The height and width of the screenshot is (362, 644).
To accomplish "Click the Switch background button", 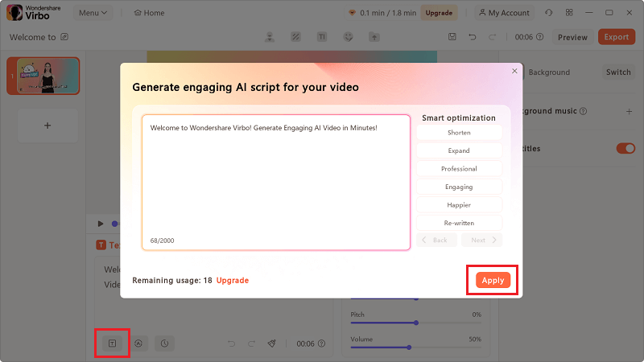I will coord(618,72).
